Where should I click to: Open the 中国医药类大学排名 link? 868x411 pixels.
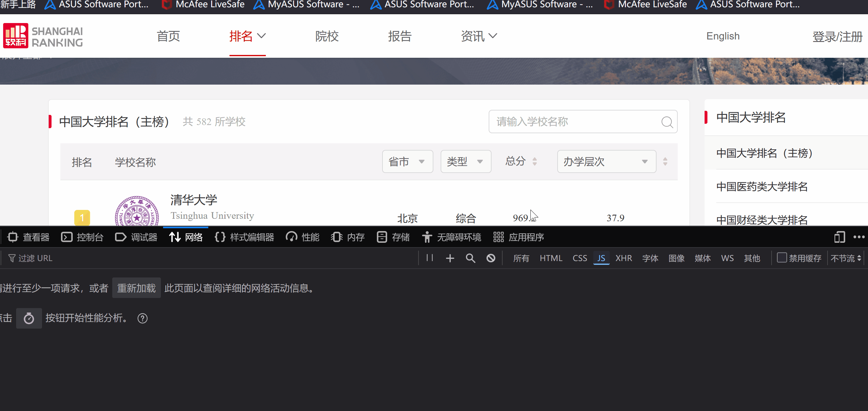[x=761, y=187]
